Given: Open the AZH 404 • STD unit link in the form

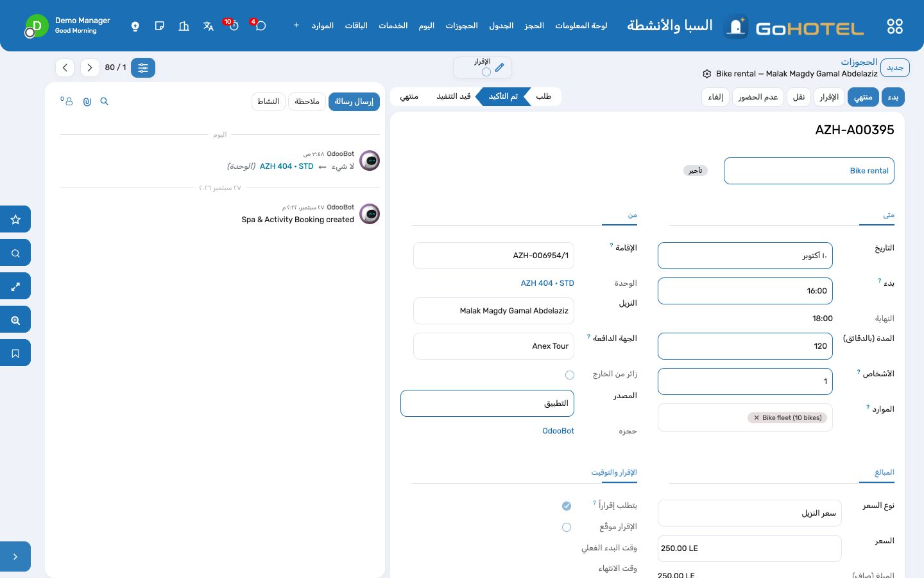Looking at the screenshot, I should (547, 283).
